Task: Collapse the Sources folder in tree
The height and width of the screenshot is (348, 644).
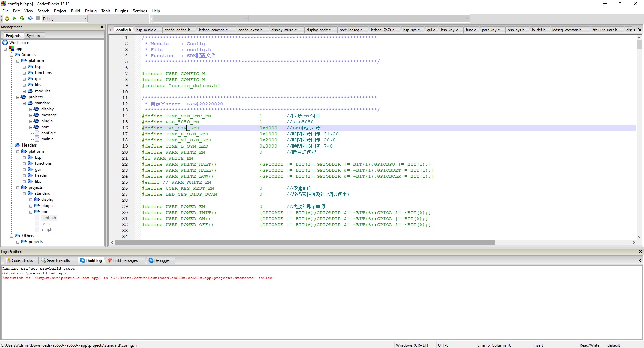Action: (x=12, y=55)
